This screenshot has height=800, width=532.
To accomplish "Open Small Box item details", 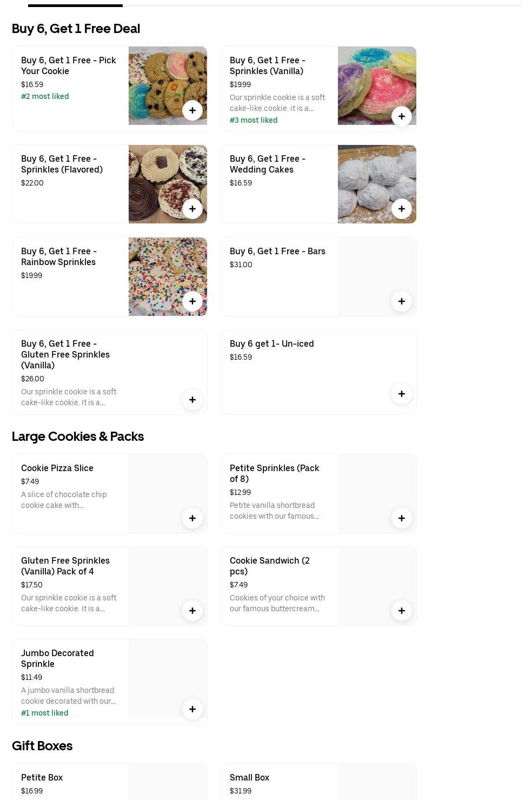I will pos(249,777).
